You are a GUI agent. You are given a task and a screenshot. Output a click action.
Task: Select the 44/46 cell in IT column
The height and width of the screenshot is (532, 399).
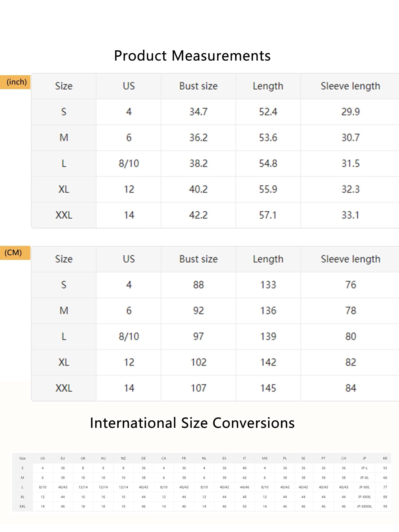pyautogui.click(x=244, y=487)
